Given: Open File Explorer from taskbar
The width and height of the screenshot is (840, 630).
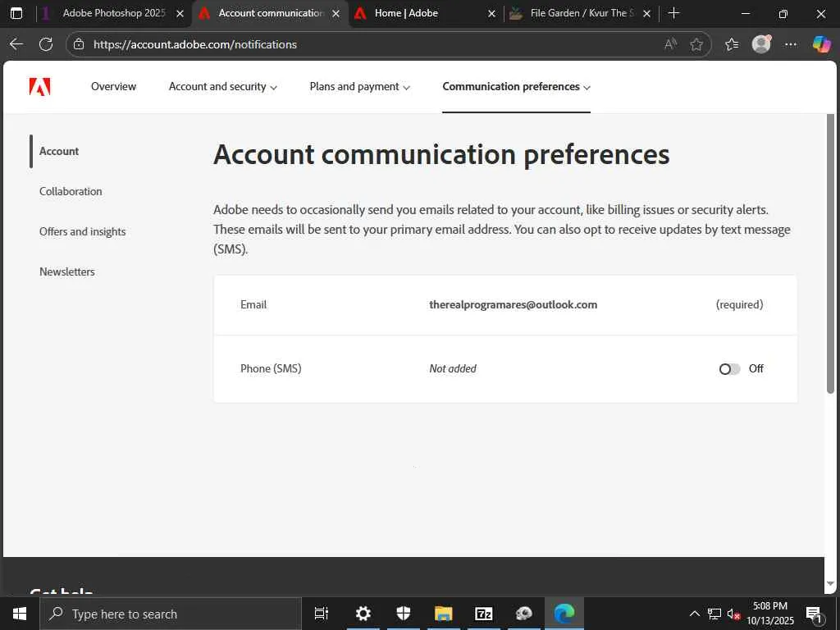Looking at the screenshot, I should (x=444, y=614).
